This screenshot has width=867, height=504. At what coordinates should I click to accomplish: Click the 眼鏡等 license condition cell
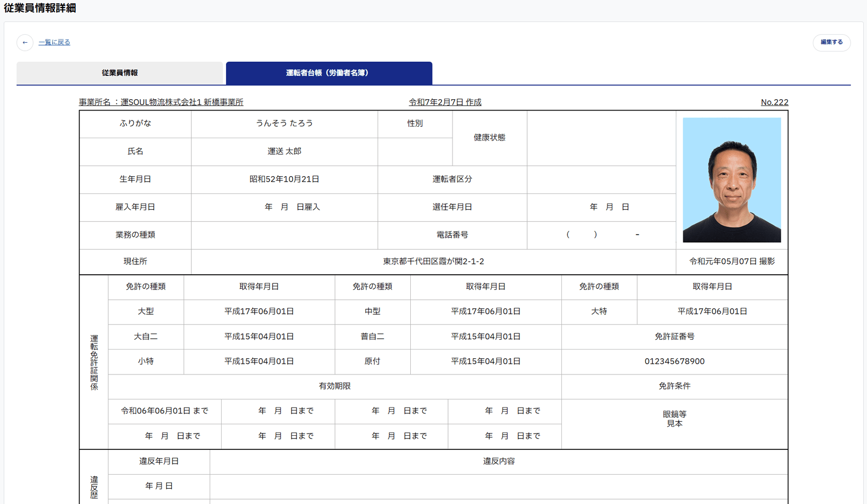click(x=674, y=414)
